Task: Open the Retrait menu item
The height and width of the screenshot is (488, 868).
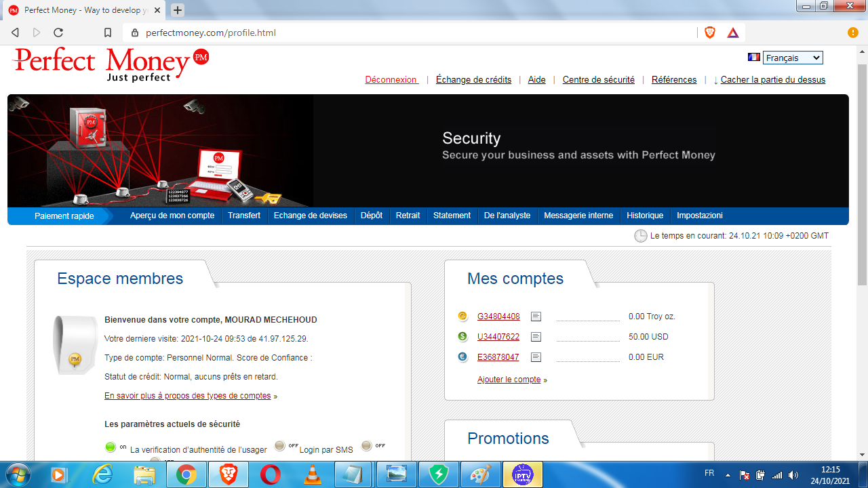Action: click(408, 216)
